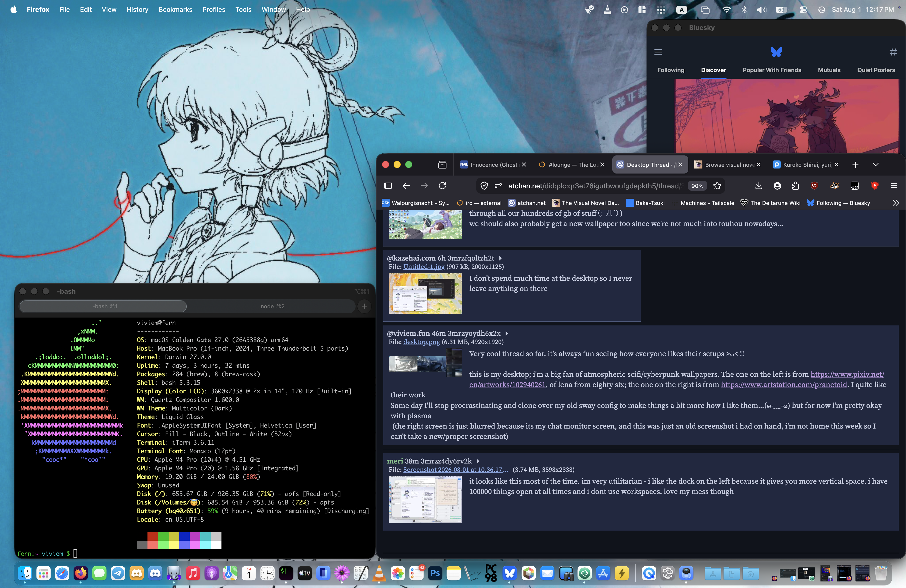This screenshot has height=588, width=906.
Task: Open the Firefox extensions puzzle icon
Action: pos(796,186)
